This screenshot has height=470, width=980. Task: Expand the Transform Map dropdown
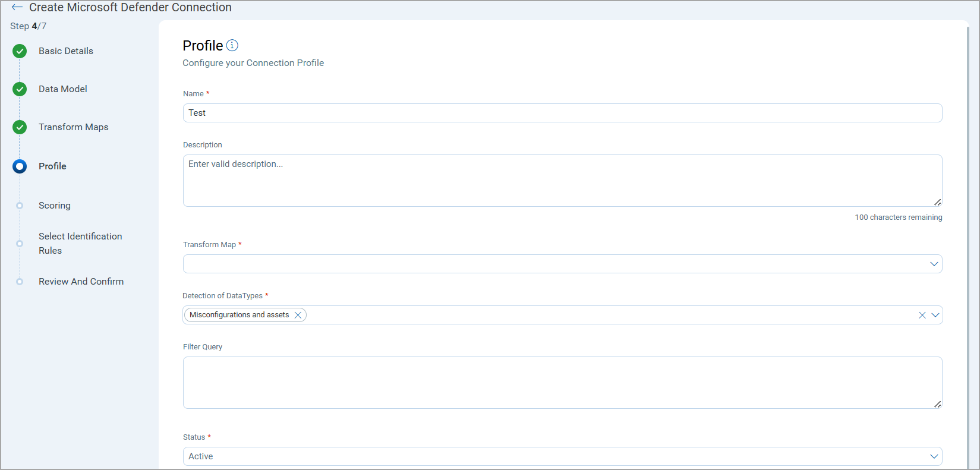934,264
